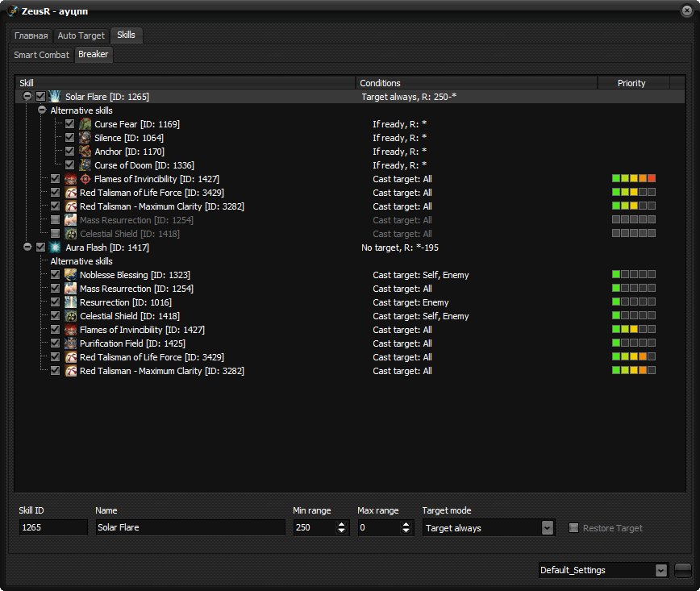Uncheck the Solar Flare skill checkbox
Viewport: 700px width, 591px height.
[40, 97]
